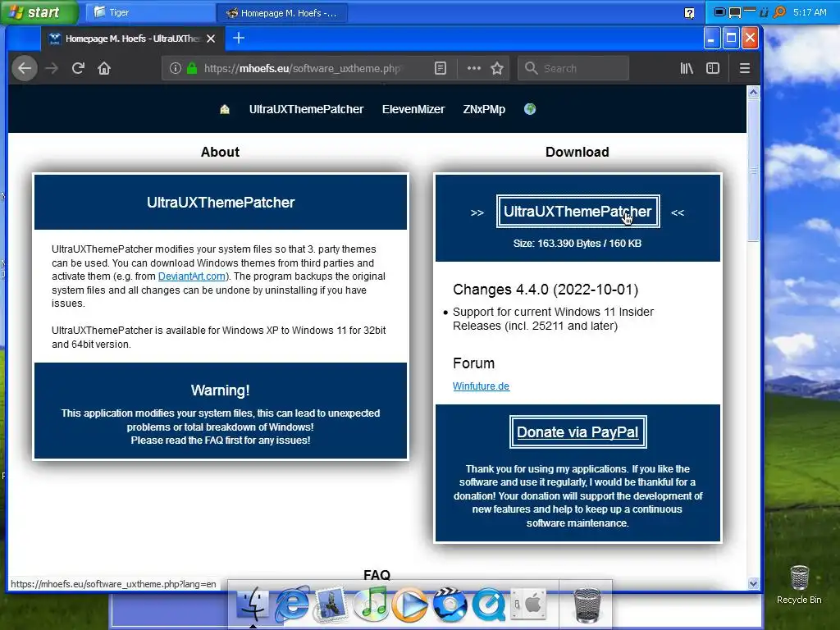Select the Recycle Bin desktop icon
The width and height of the screenshot is (840, 630).
(x=799, y=584)
